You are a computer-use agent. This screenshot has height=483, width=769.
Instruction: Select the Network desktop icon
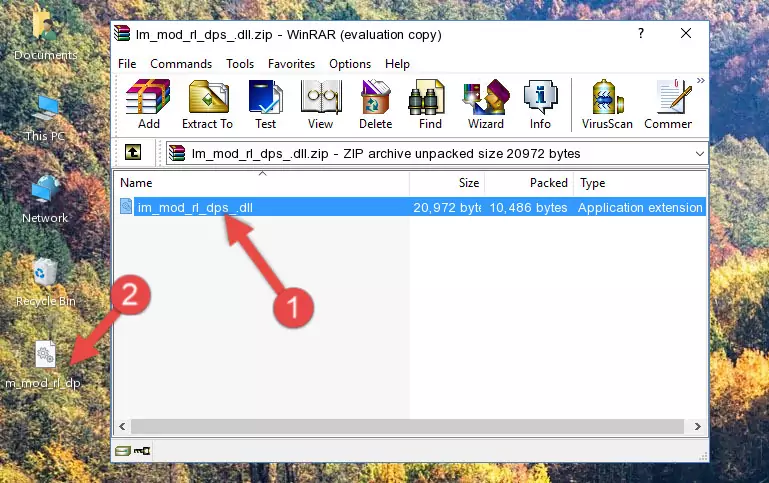pos(45,200)
